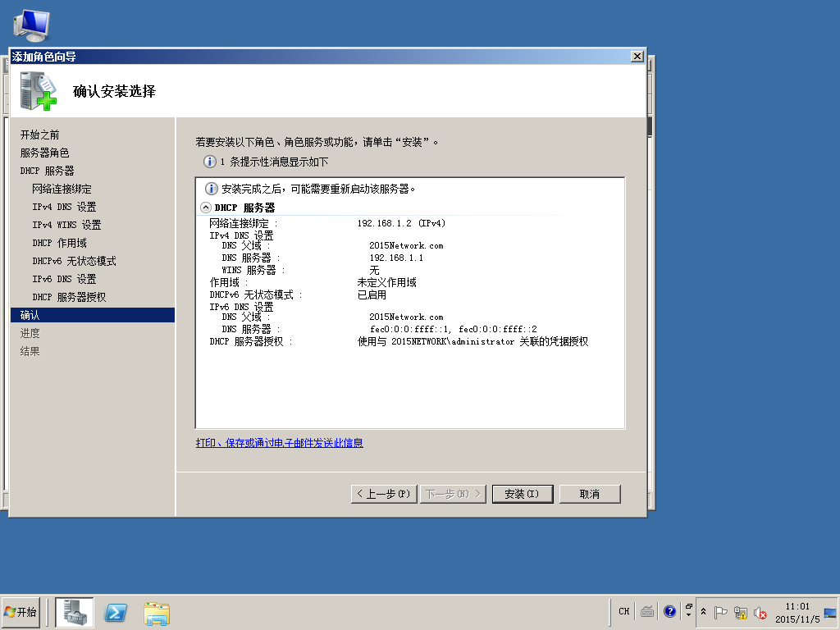
Task: Close the 添加角色向导 window
Action: coord(637,57)
